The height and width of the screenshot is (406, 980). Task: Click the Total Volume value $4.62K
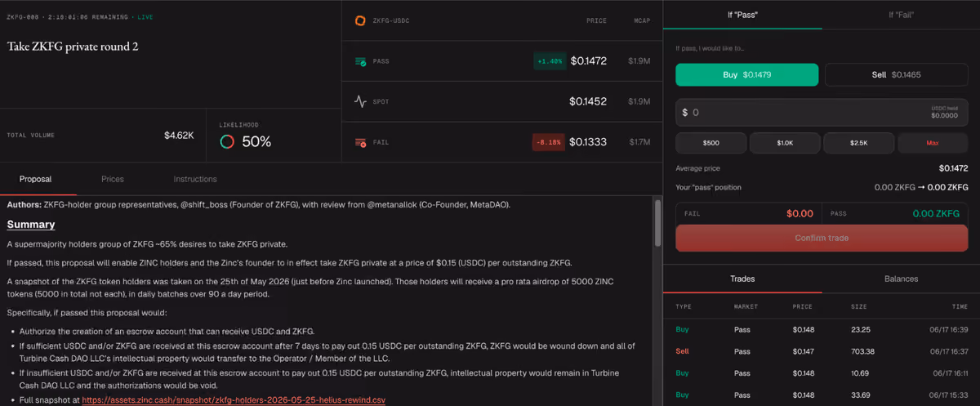point(179,135)
